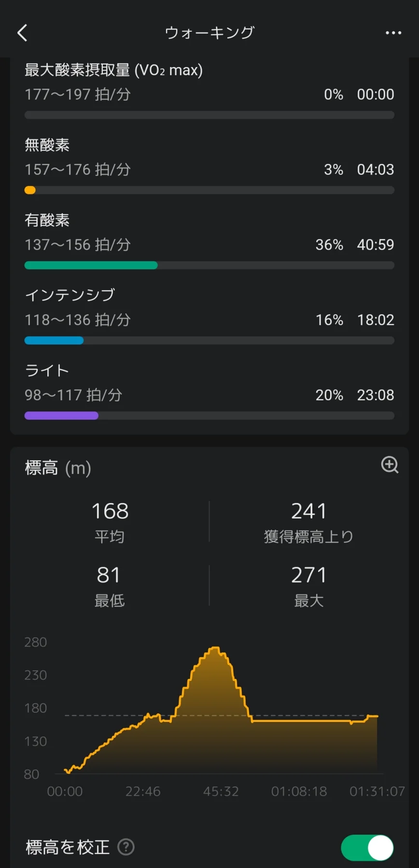The width and height of the screenshot is (419, 868).
Task: Tap the ウォーキング page title
Action: tap(209, 33)
